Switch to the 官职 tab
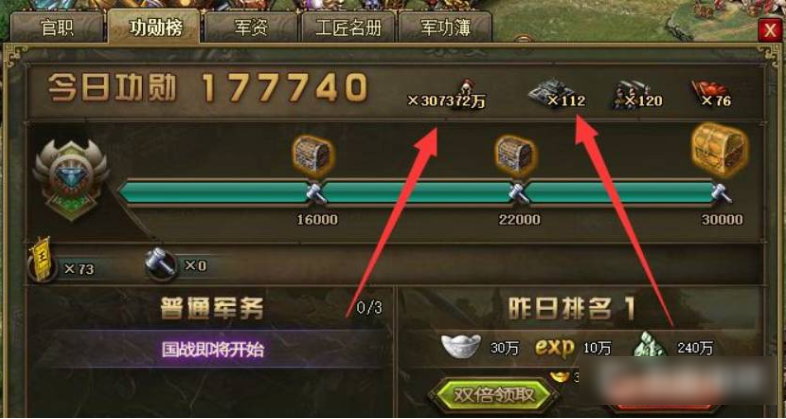 57,28
